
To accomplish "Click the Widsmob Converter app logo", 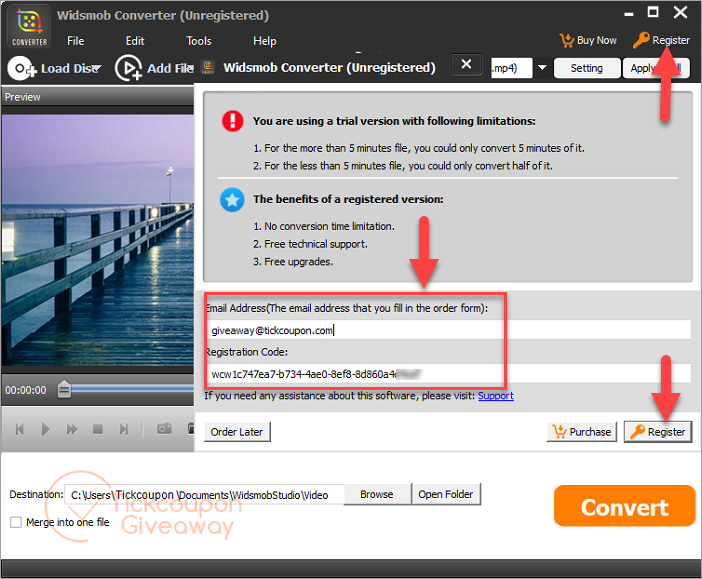I will pos(29,27).
